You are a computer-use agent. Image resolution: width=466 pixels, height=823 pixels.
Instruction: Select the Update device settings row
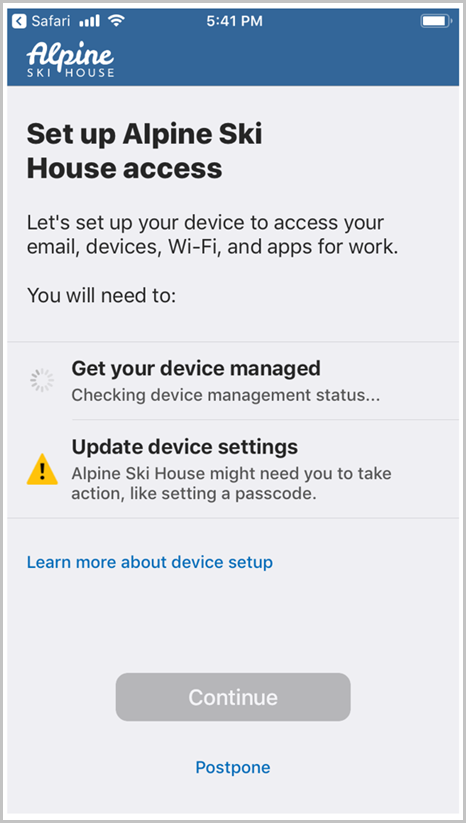point(233,469)
